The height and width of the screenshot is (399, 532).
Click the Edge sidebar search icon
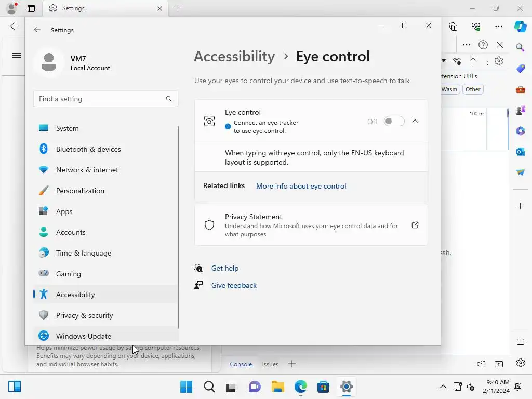[520, 47]
